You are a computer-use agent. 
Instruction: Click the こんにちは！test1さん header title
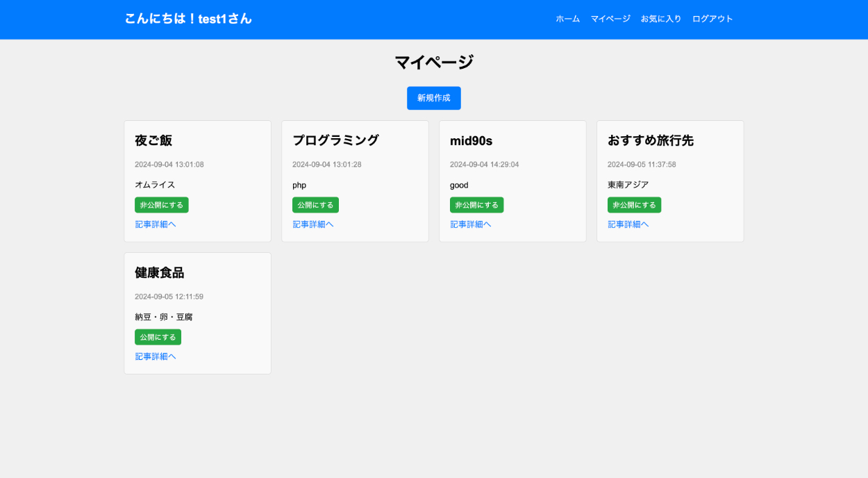[188, 19]
